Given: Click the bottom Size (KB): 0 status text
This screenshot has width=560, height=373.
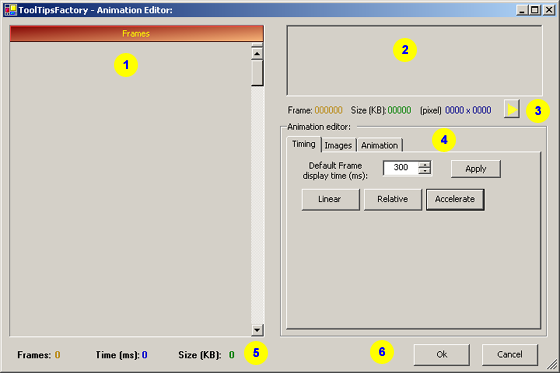Looking at the screenshot, I should click(x=206, y=355).
